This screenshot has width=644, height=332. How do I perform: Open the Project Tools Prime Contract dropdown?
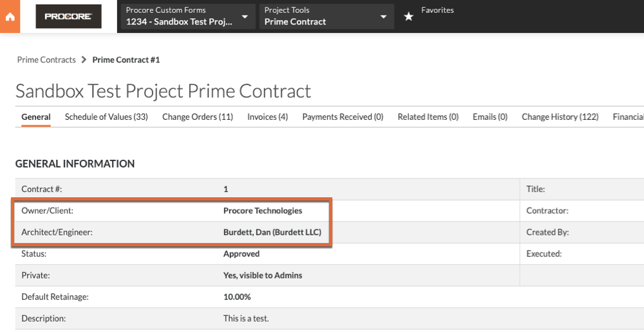coord(327,16)
